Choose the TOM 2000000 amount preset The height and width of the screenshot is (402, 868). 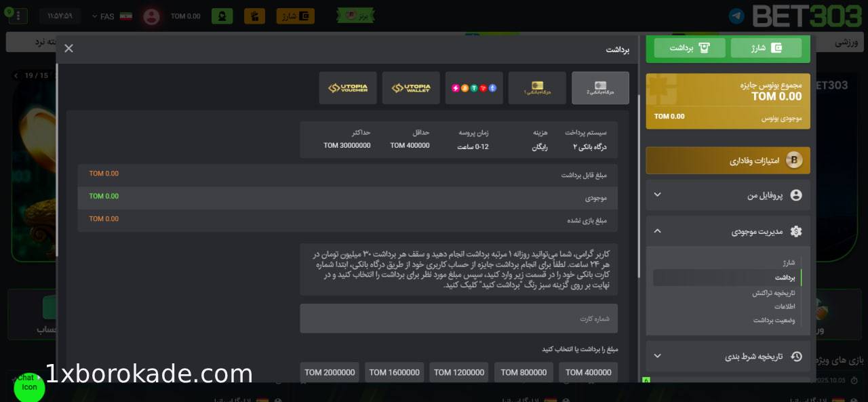330,372
